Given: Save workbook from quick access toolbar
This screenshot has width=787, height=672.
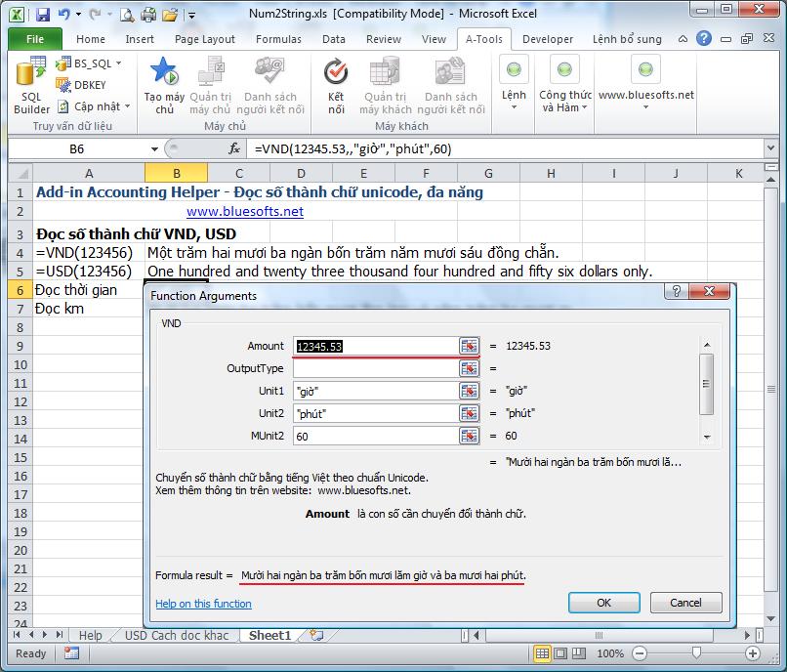Looking at the screenshot, I should coord(42,16).
